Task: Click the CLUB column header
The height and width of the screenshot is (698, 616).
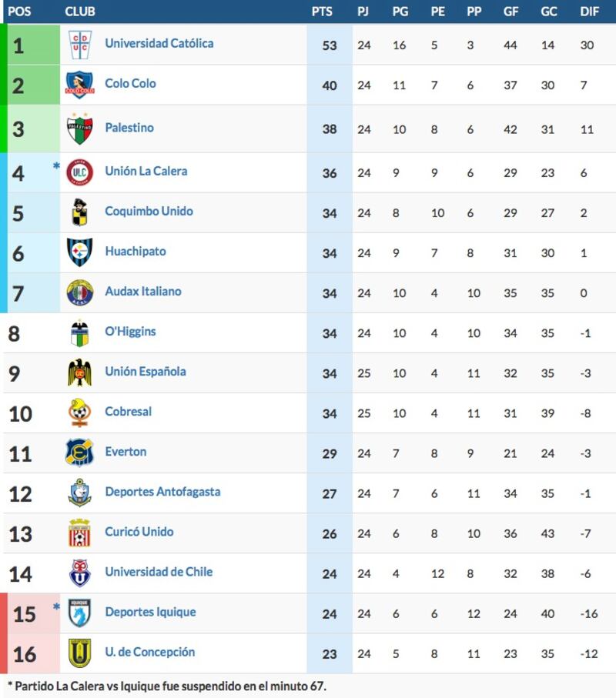Action: pyautogui.click(x=80, y=12)
